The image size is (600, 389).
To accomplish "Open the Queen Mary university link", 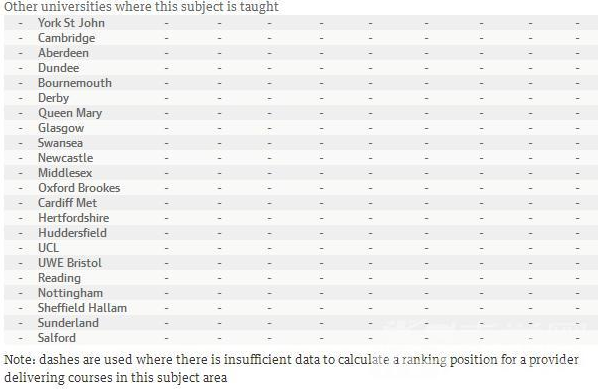I will coord(70,113).
